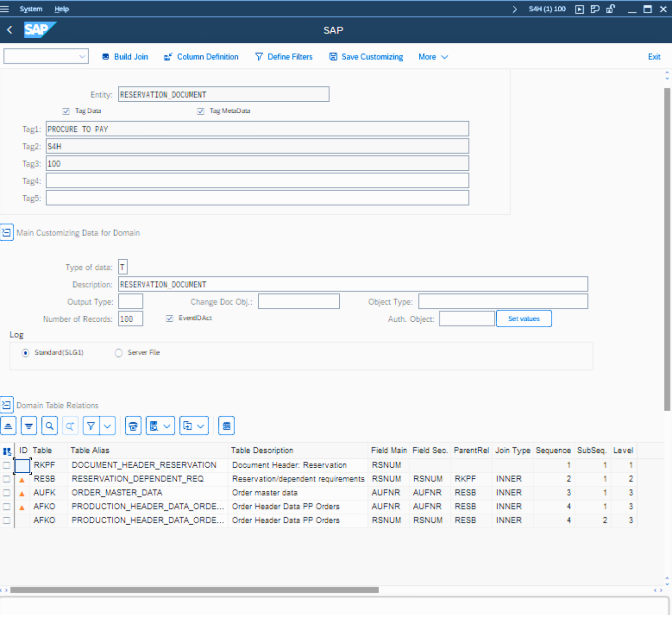The image size is (672, 638).
Task: Toggle the Tag Data checkbox
Action: 66,111
